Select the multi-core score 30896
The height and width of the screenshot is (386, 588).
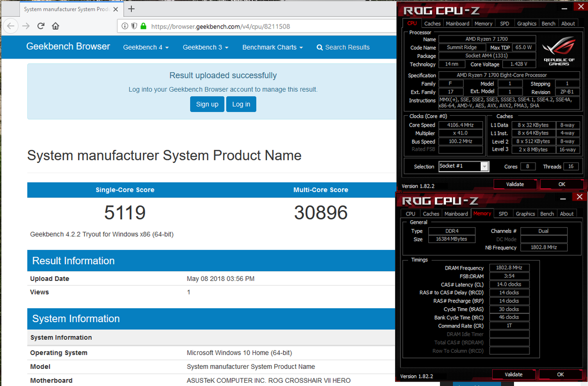coord(321,213)
